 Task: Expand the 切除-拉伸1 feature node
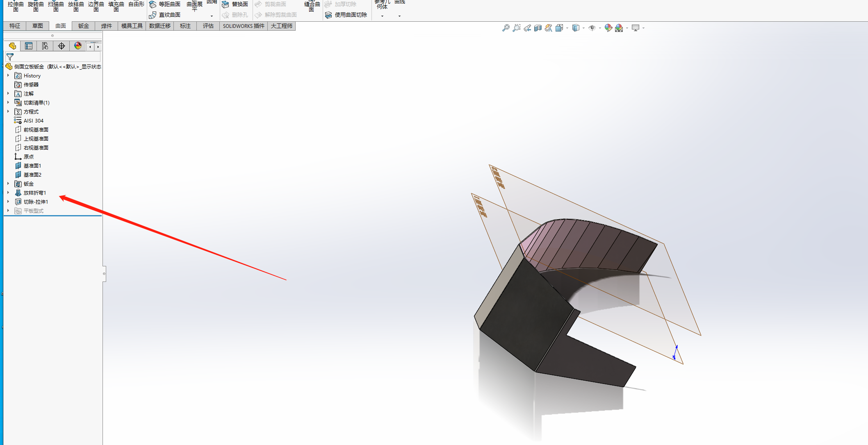coord(8,202)
